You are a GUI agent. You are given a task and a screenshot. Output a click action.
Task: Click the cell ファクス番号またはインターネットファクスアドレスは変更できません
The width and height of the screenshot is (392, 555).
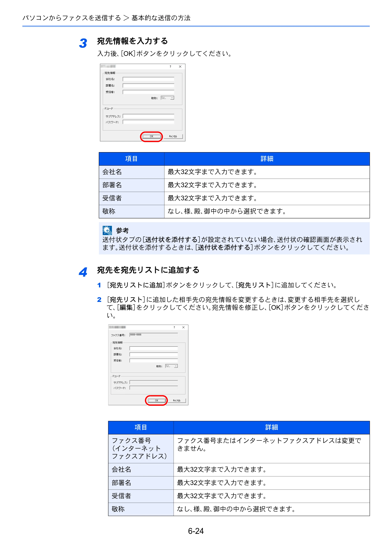click(272, 449)
